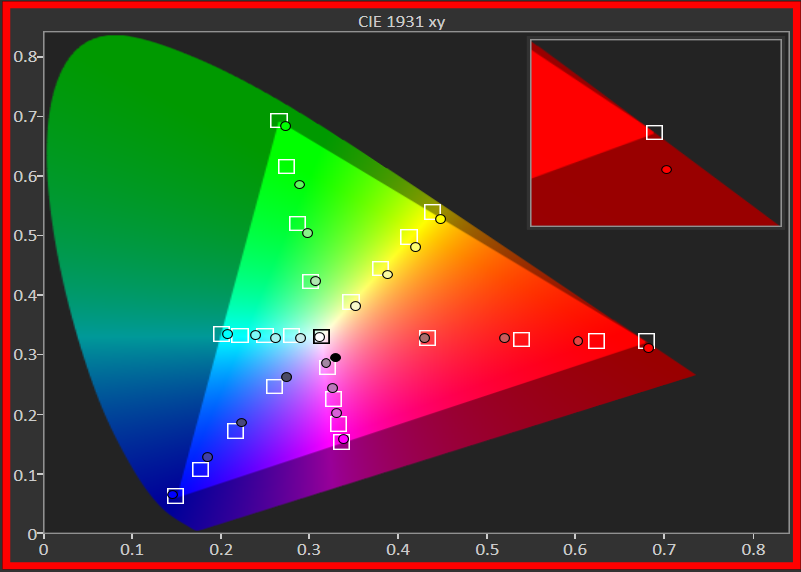Click the 0.8 label on the vertical axis
The image size is (801, 572).
tap(25, 57)
